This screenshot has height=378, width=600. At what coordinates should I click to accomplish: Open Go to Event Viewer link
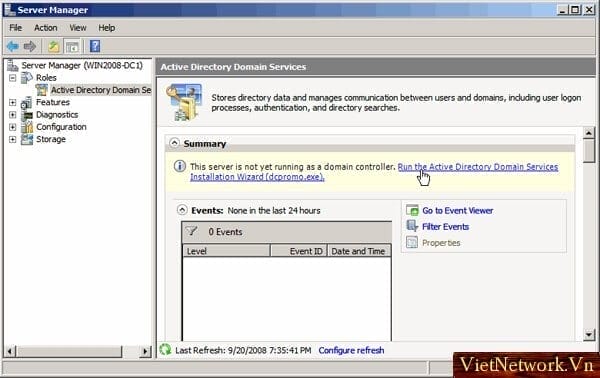click(458, 210)
